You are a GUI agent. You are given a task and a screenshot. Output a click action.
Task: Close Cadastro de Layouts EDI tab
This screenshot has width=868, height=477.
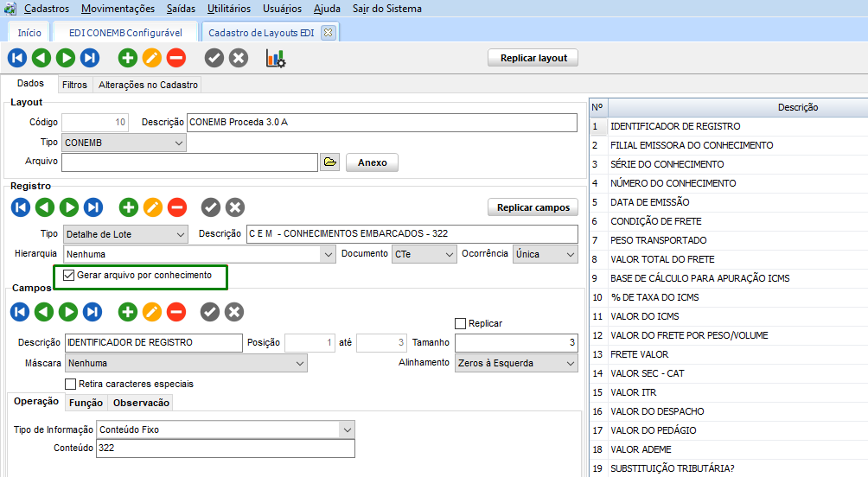[328, 33]
